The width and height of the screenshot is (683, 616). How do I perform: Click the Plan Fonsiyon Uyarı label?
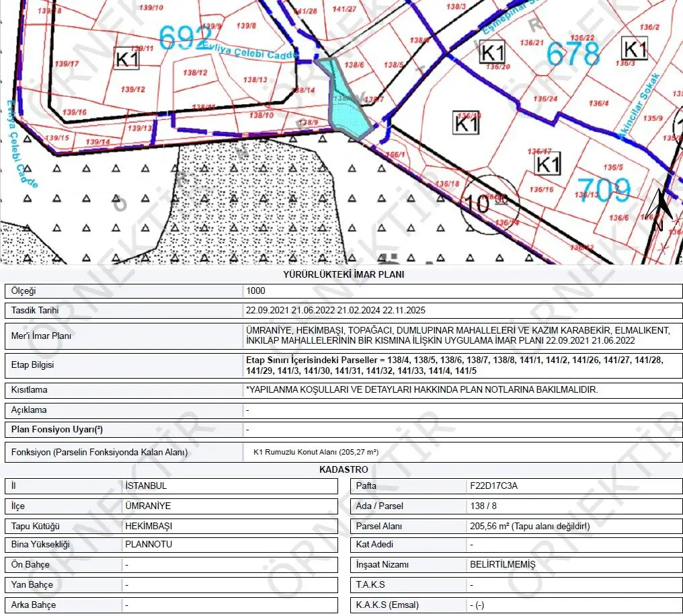point(57,429)
